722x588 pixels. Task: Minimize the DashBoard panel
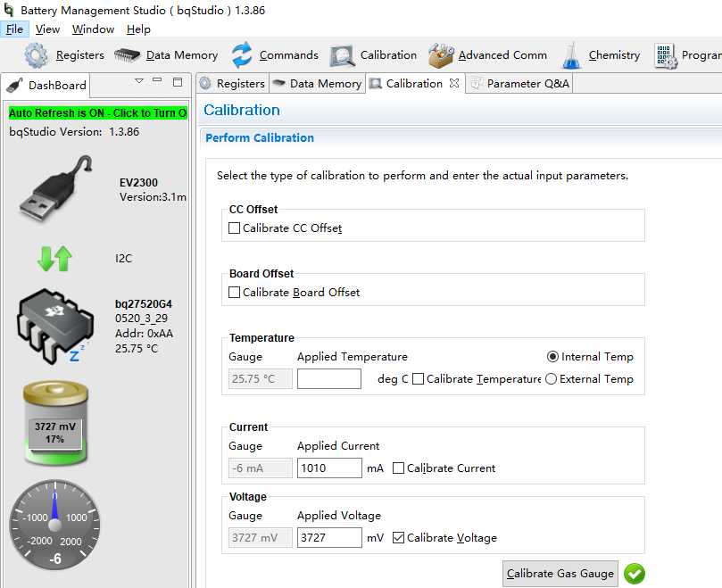coord(157,80)
